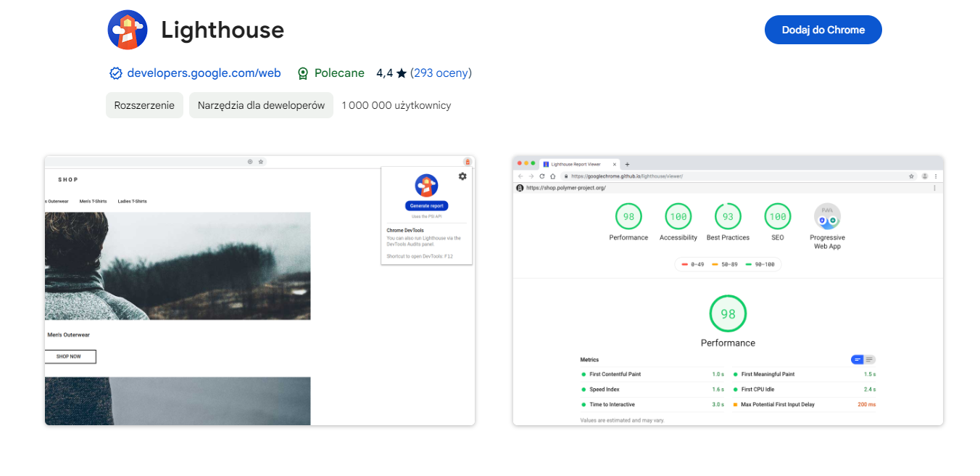This screenshot has width=980, height=476.
Task: Click the Lighthouse title heading
Action: [x=223, y=30]
